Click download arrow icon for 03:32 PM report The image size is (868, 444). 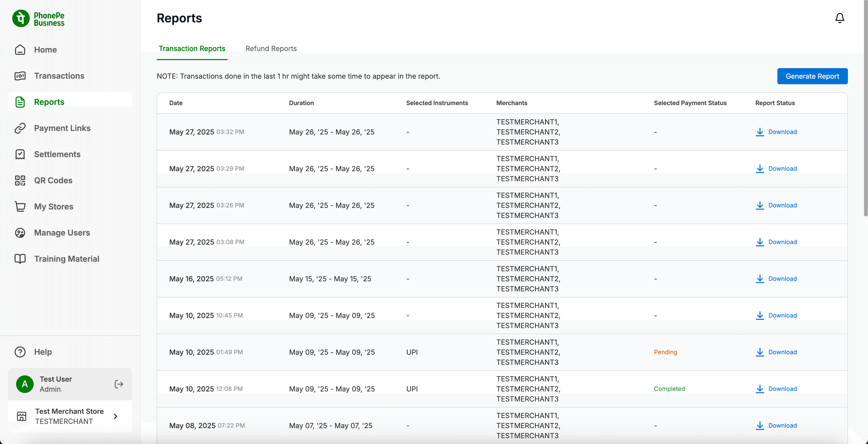point(760,132)
